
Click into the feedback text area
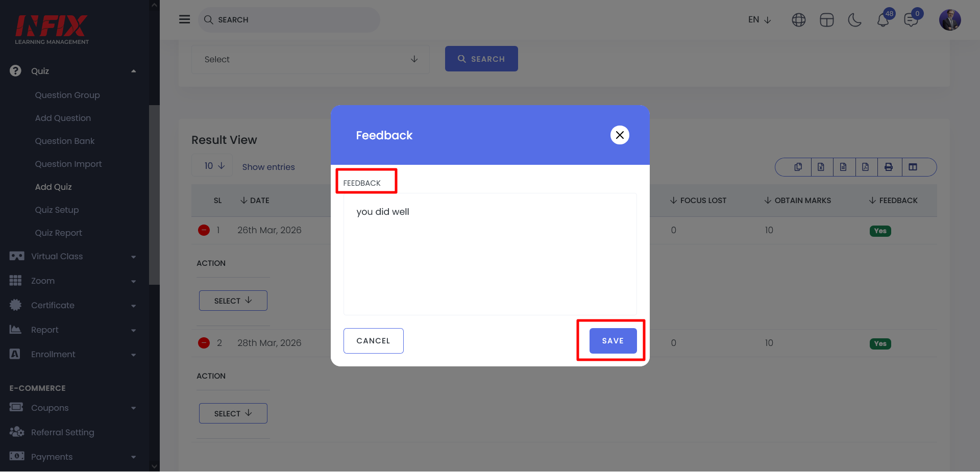coord(489,254)
